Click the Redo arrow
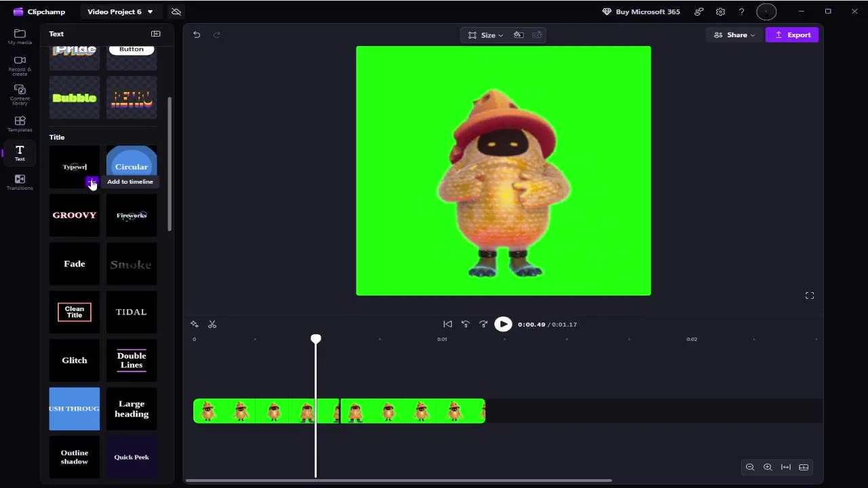 (217, 35)
